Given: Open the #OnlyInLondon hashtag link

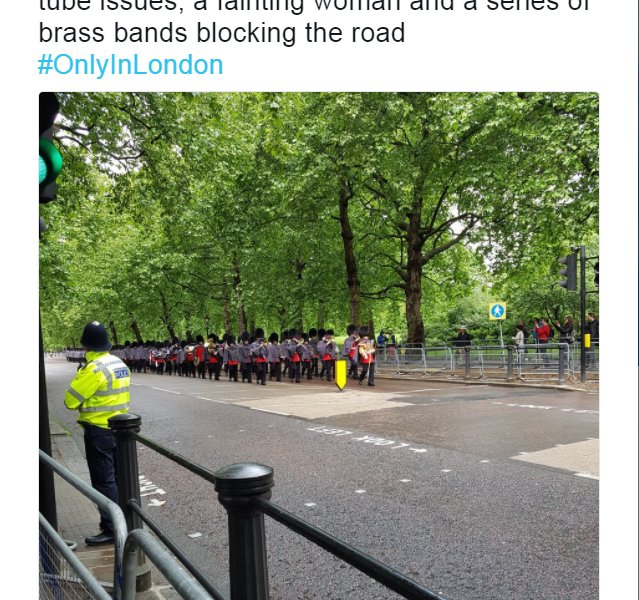Looking at the screenshot, I should click(x=130, y=65).
